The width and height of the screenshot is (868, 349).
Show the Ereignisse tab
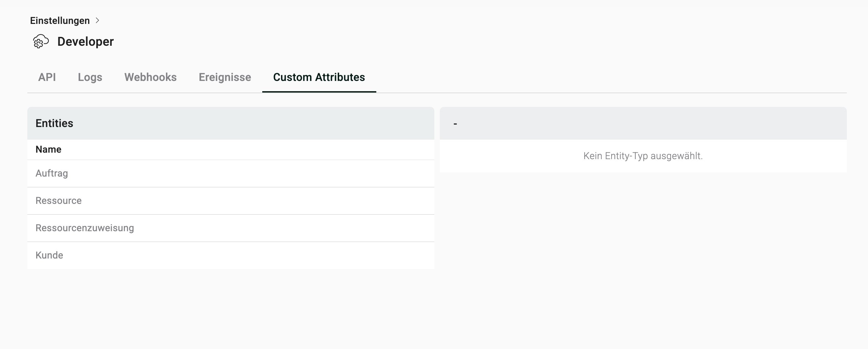click(x=225, y=77)
